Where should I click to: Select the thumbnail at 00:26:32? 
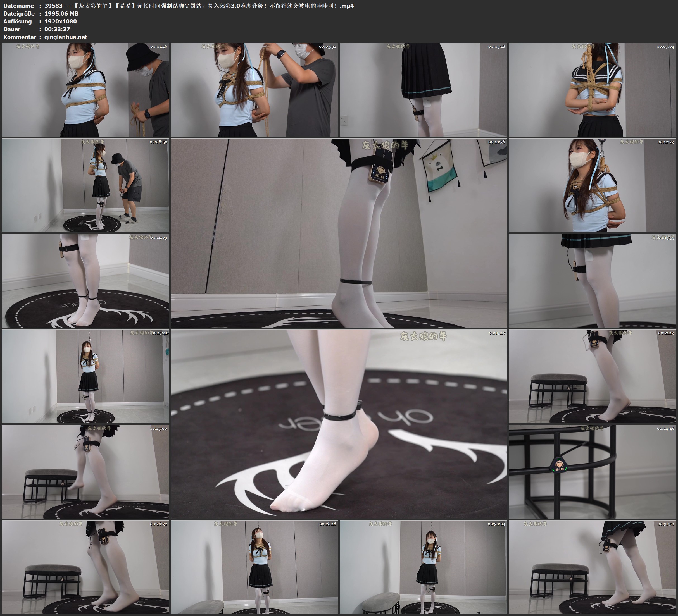(85, 567)
